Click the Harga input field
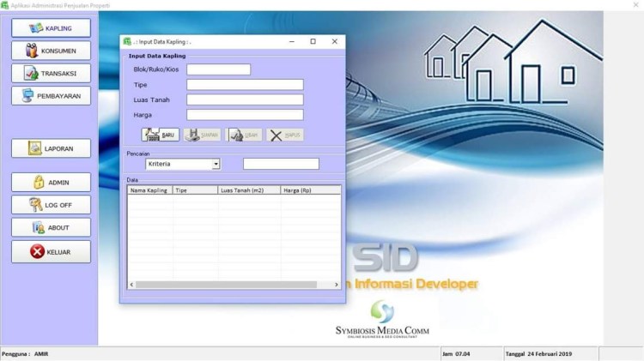The height and width of the screenshot is (361, 644). [x=245, y=114]
